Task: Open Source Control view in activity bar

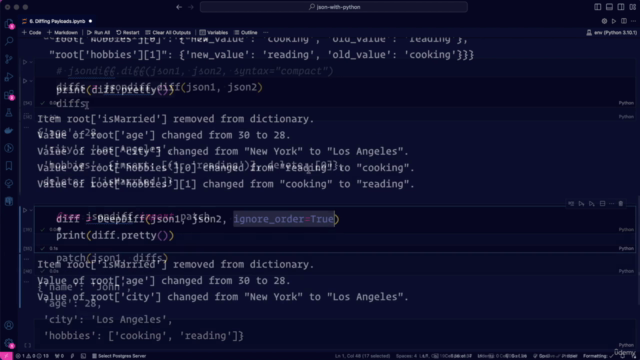Action: 9,59
